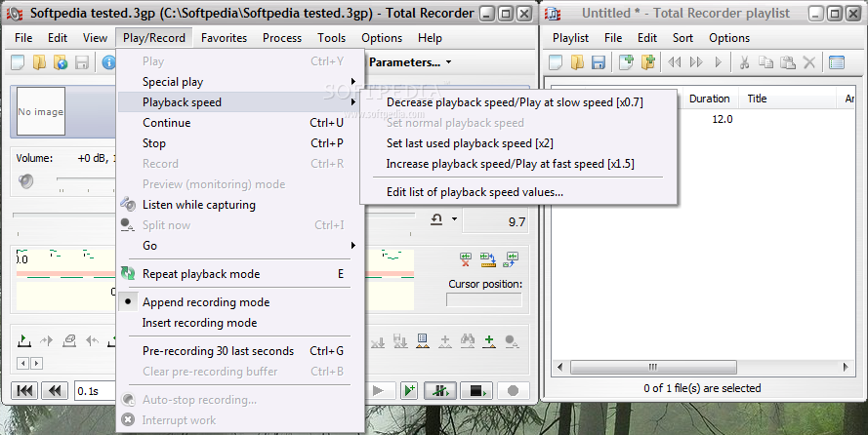Click the Title column header in playlist
This screenshot has width=868, height=435.
click(x=787, y=99)
